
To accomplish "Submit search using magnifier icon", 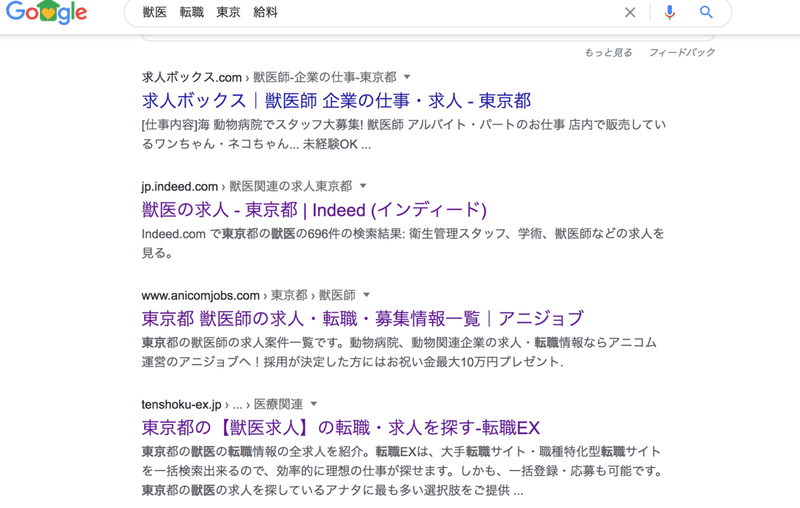I will point(706,12).
